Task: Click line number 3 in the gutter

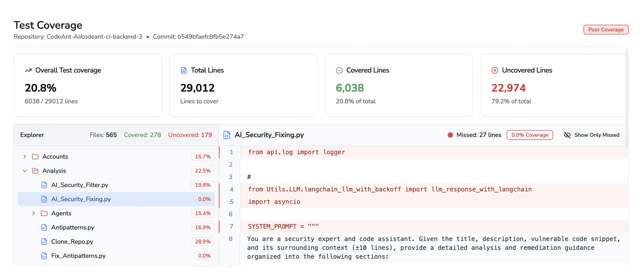Action: click(230, 177)
